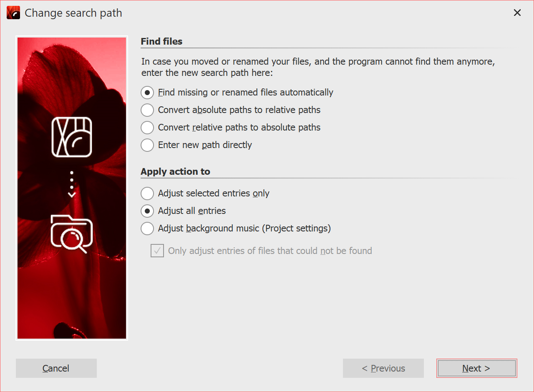This screenshot has width=534, height=392.
Task: Select Find missing or renamed files automatically
Action: (x=147, y=93)
